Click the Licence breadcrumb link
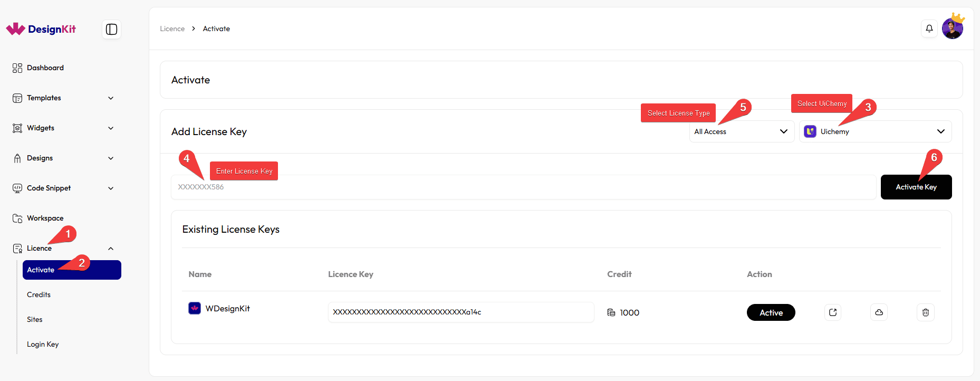The height and width of the screenshot is (381, 980). [x=172, y=28]
